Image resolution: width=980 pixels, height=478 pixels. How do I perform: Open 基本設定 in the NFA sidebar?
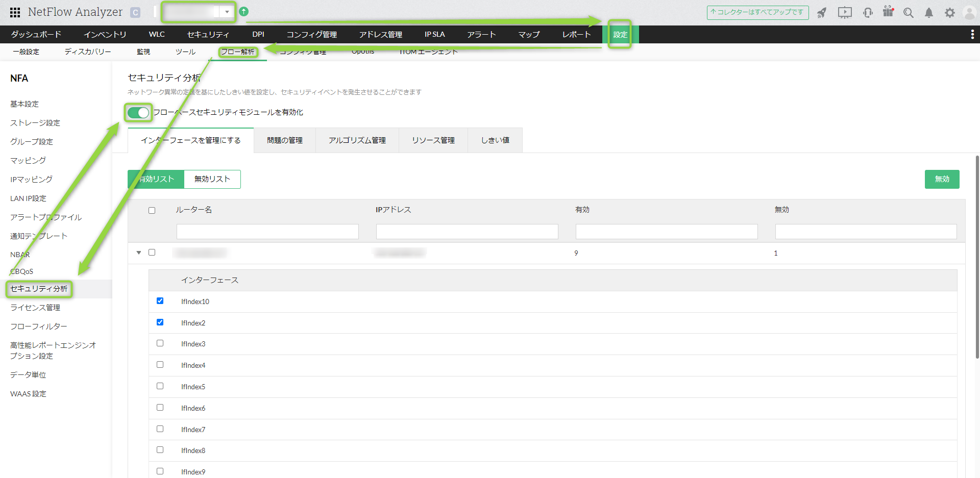[24, 104]
